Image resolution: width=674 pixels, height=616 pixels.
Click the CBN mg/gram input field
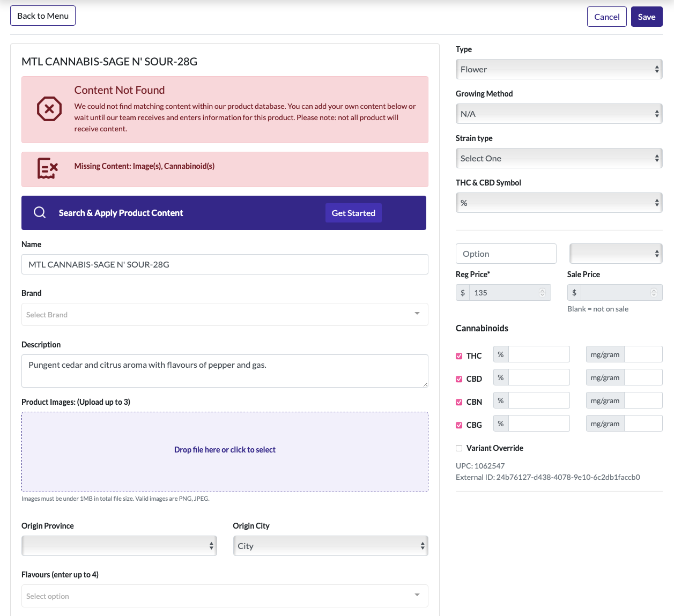point(643,400)
